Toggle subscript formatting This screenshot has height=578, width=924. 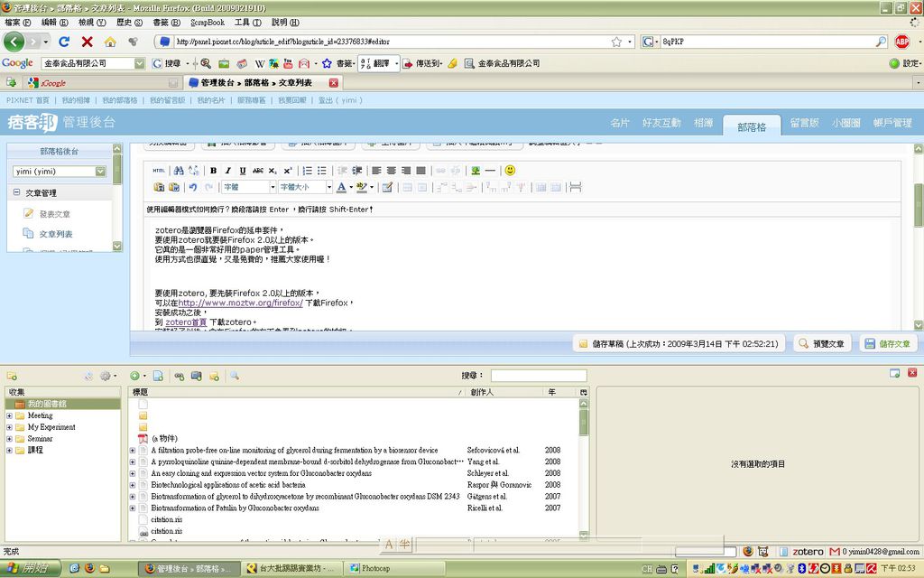coord(273,171)
